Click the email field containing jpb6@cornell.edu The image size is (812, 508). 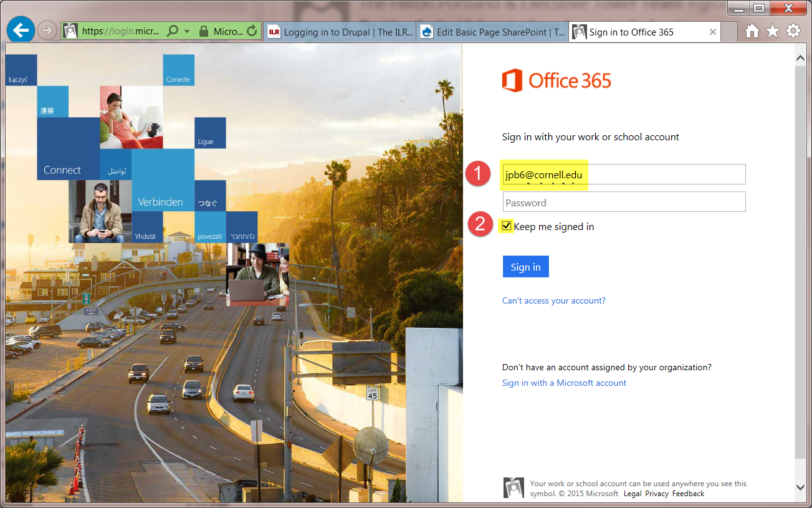pyautogui.click(x=624, y=175)
